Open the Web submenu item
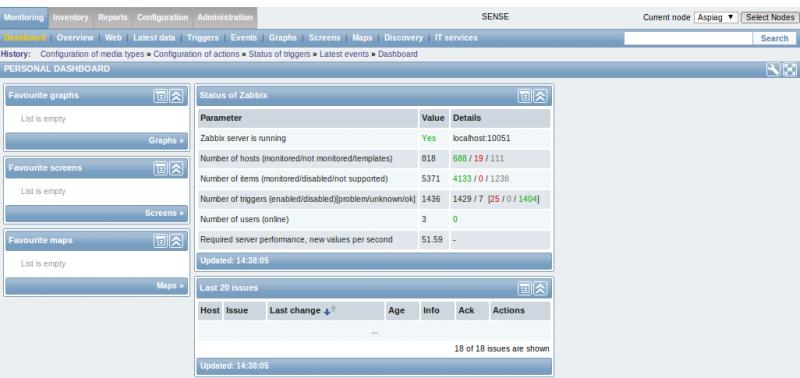Screen dimensions: 800x378 (x=113, y=38)
